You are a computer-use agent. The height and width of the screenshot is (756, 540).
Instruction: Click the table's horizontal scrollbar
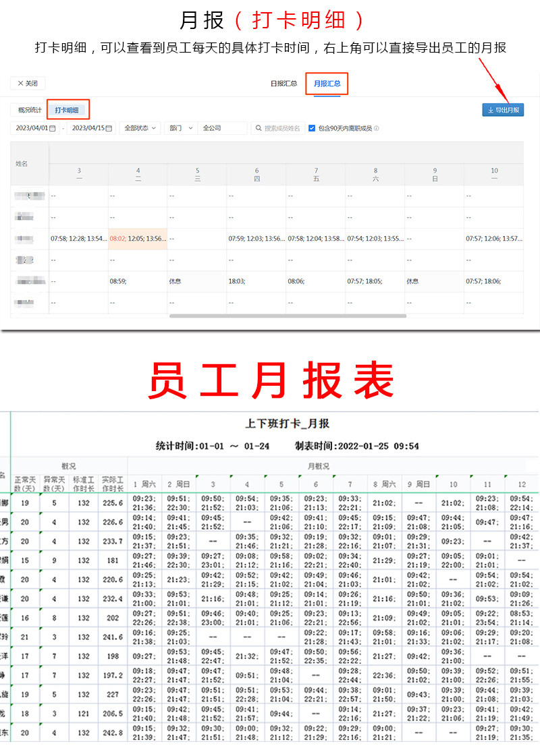pos(288,316)
